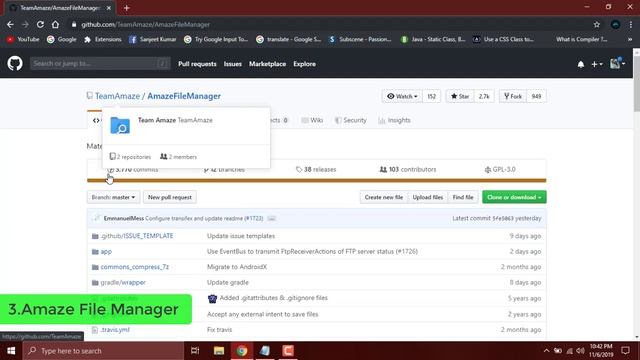
Task: Switch to the Security tab
Action: click(351, 120)
